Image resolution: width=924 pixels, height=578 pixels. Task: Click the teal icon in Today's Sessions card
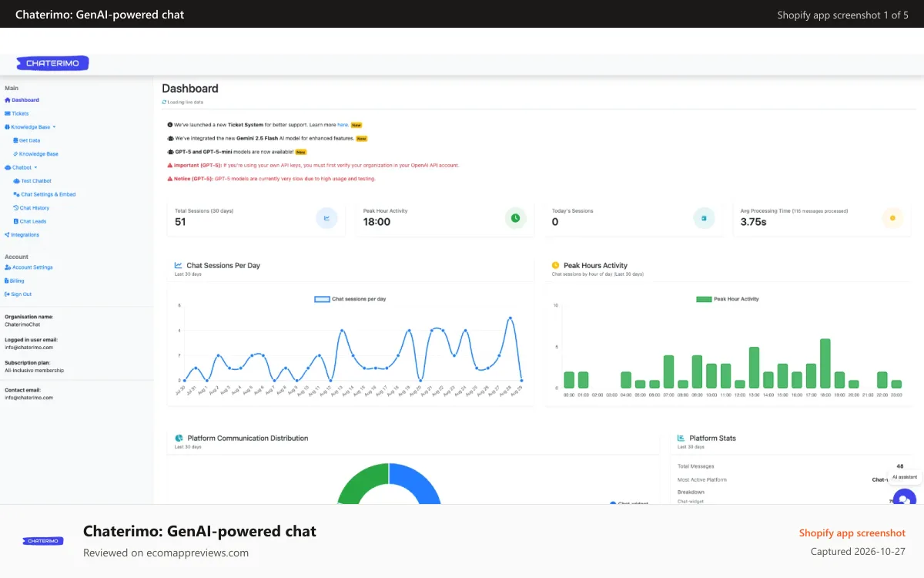(x=704, y=218)
